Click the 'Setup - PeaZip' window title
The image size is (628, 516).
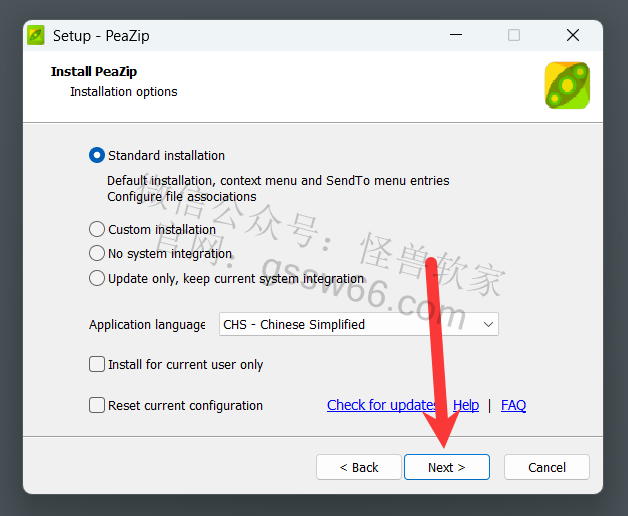tap(101, 36)
